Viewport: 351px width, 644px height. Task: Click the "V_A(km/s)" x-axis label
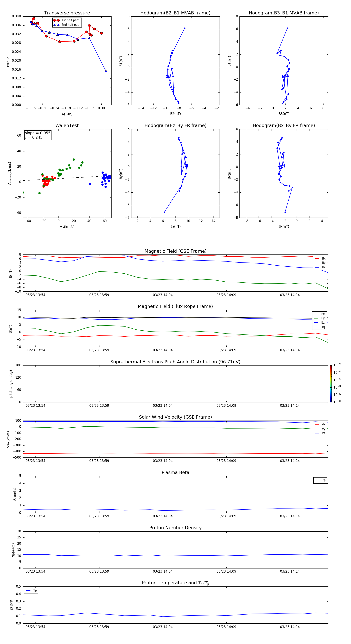coord(67,227)
